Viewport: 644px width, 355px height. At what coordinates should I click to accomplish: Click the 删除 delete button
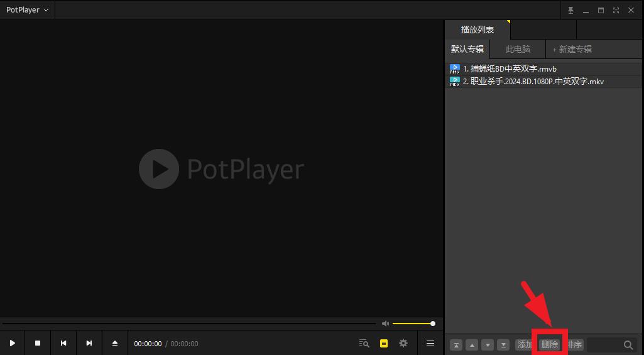(550, 345)
